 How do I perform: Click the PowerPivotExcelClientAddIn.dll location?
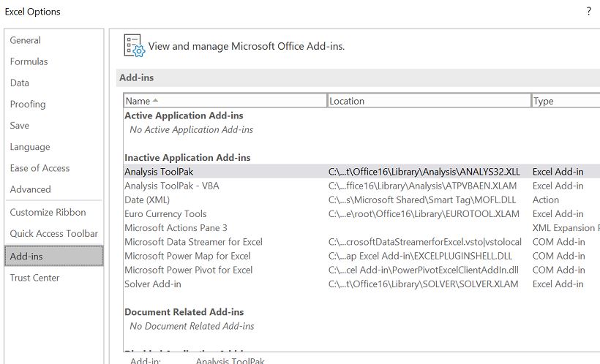[424, 270]
